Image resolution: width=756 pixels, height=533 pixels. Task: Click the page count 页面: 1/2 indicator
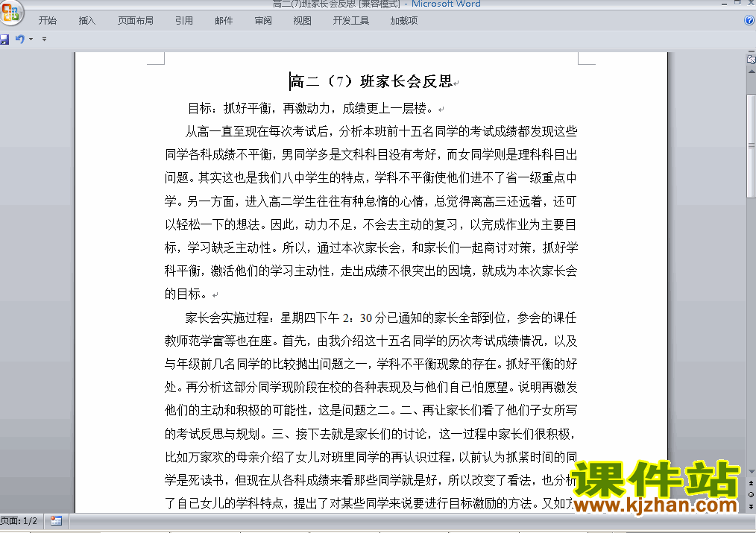19,521
